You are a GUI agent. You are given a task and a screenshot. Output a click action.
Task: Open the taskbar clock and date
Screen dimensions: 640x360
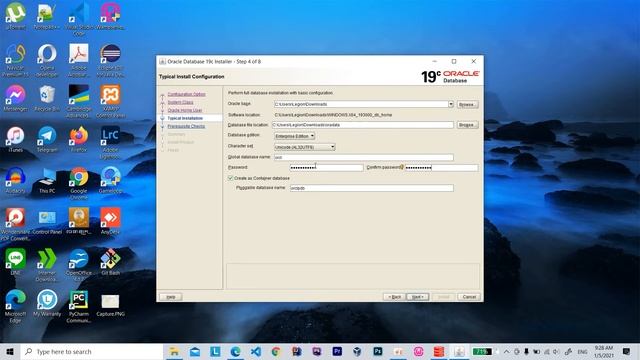604,351
